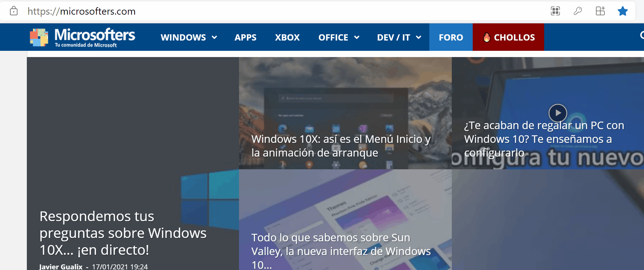The image size is (644, 270).
Task: Open the search icon in the navigation bar
Action: point(642,36)
